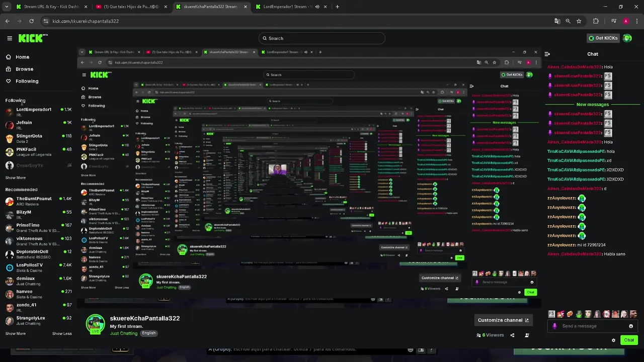The image size is (644, 362).
Task: Open the Just Chatting category link
Action: click(124, 333)
